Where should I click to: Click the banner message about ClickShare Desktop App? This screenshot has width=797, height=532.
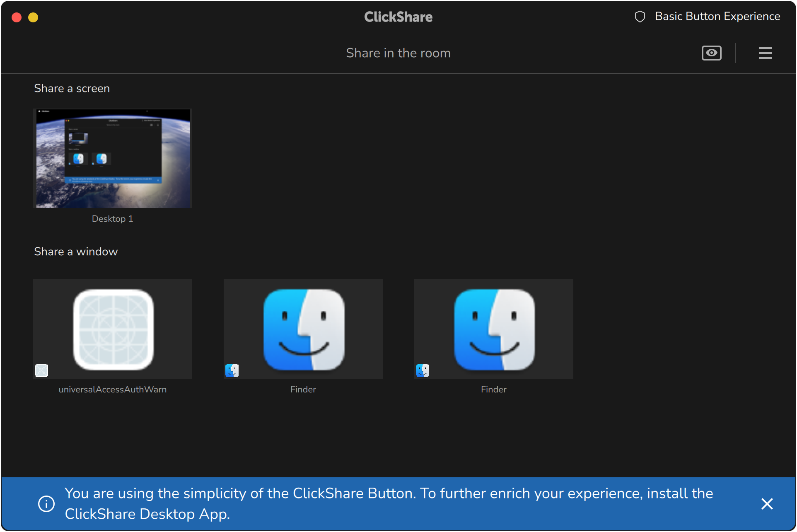[389, 503]
